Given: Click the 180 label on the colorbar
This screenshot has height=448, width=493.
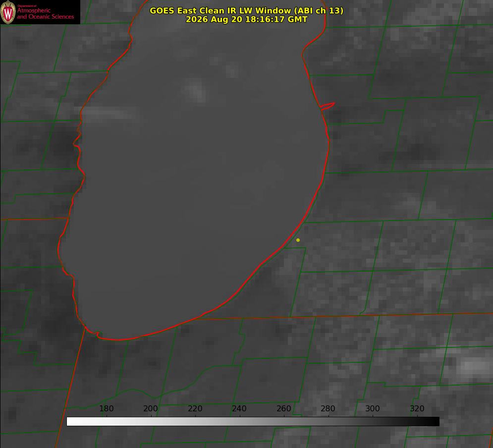Looking at the screenshot, I should 106,408.
